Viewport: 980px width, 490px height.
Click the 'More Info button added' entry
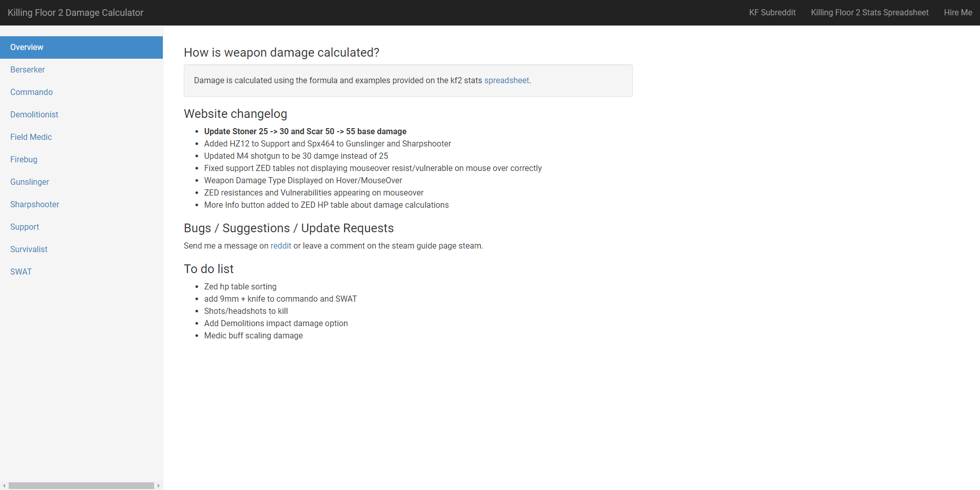pyautogui.click(x=327, y=205)
